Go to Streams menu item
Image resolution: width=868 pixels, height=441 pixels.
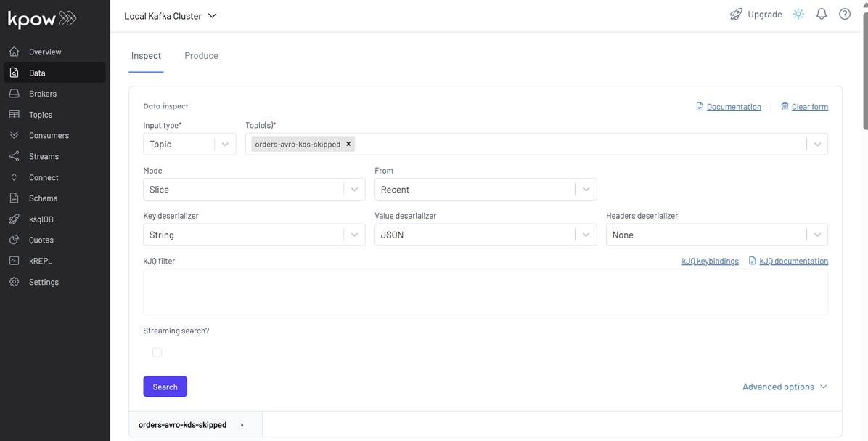click(x=44, y=157)
